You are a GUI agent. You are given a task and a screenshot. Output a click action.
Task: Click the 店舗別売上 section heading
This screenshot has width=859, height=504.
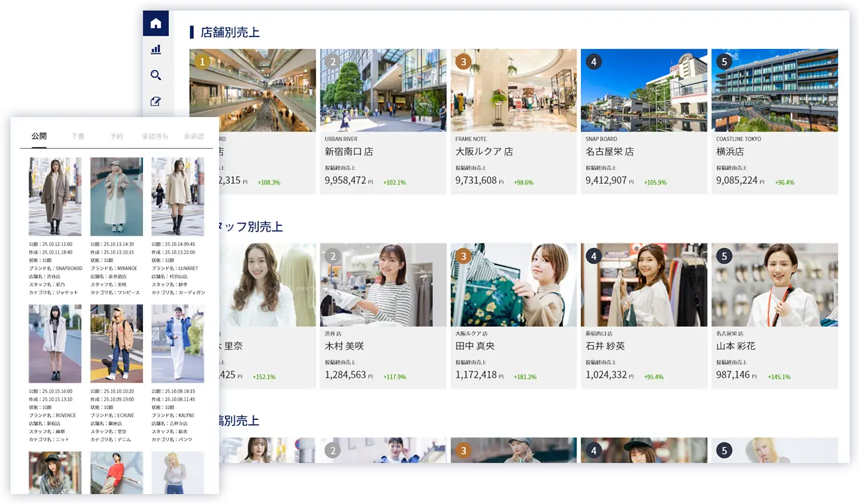tap(230, 32)
